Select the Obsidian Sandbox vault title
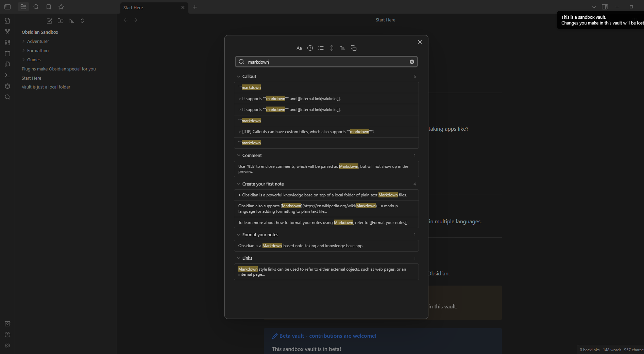Screen dimensions: 644x354 [40, 32]
